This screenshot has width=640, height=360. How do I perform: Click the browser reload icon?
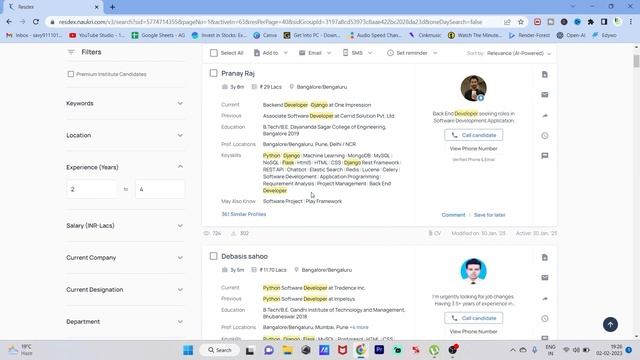pos(36,22)
